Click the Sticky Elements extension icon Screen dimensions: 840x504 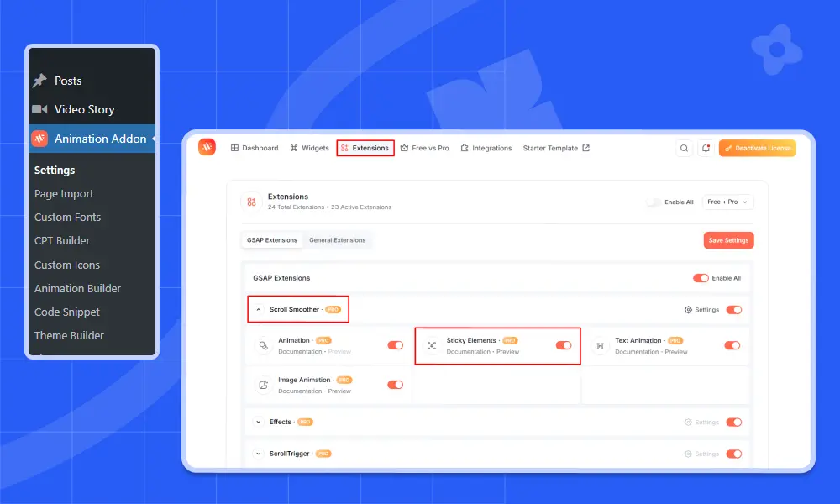click(432, 344)
